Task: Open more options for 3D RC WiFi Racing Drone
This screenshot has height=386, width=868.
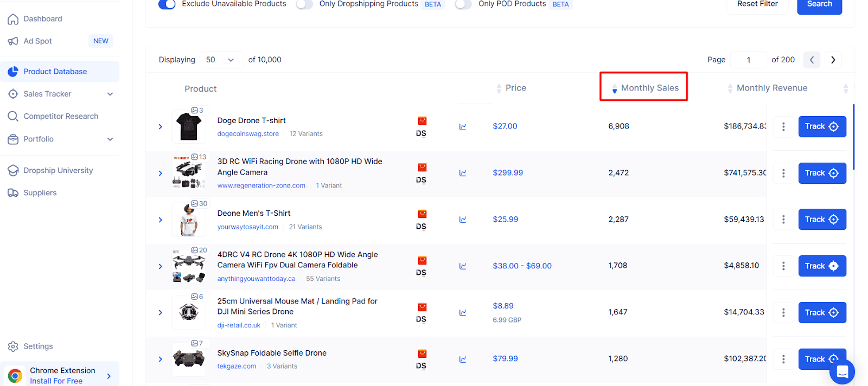Action: point(783,173)
